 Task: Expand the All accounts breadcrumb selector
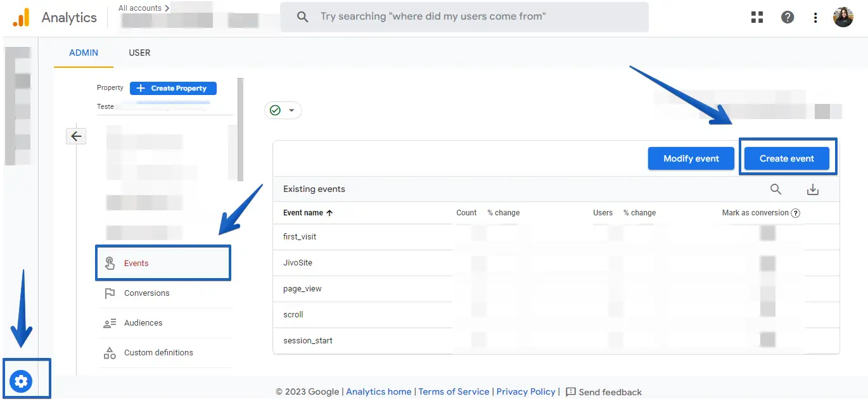(144, 8)
